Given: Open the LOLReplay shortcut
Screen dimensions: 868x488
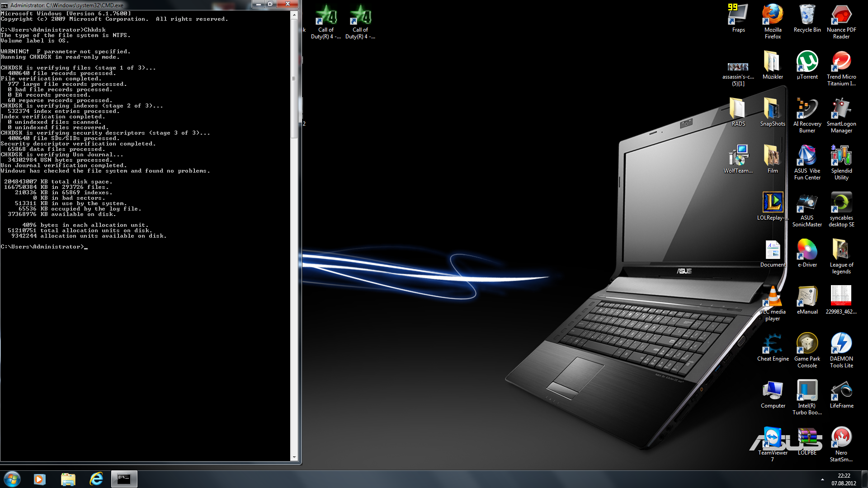Looking at the screenshot, I should [773, 206].
